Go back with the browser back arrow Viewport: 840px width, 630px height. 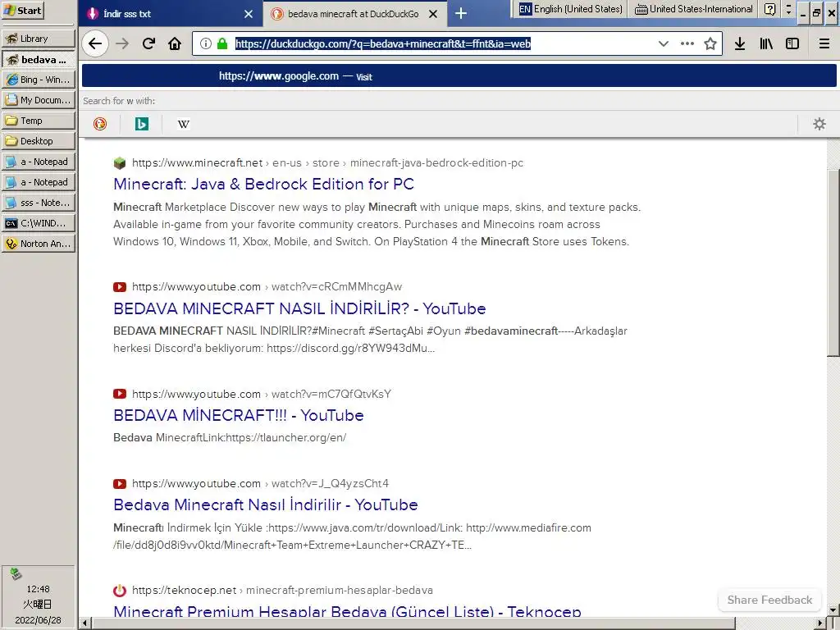click(x=95, y=44)
